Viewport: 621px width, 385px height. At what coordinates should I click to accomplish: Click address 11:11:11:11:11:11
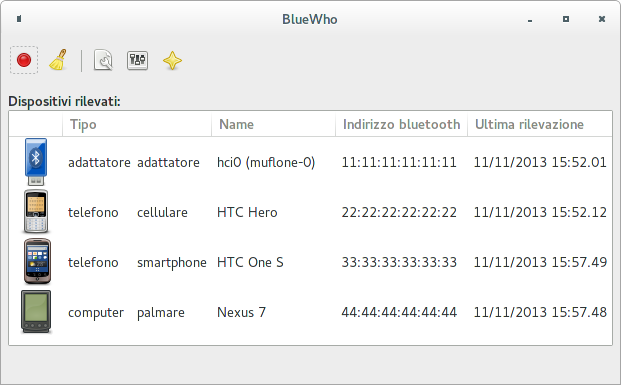click(x=399, y=162)
